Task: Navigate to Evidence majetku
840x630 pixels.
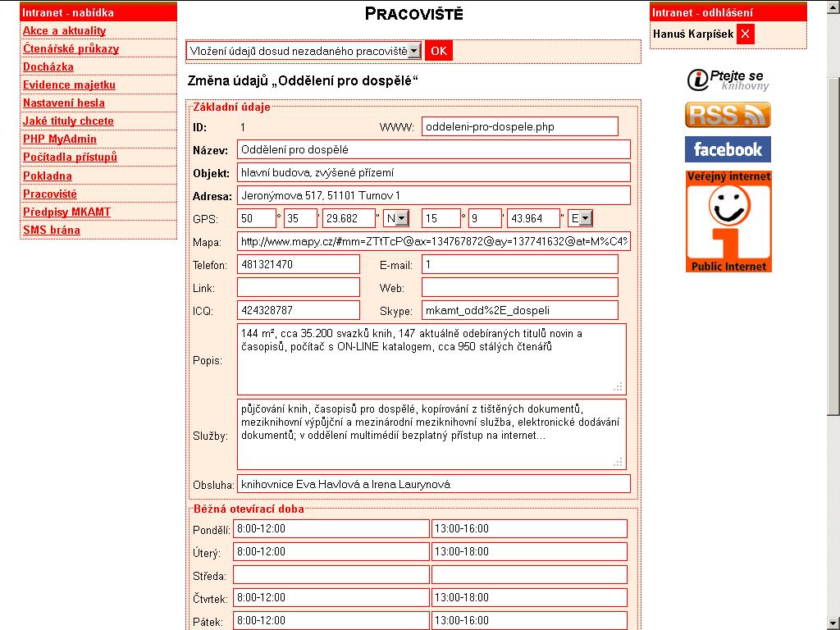Action: coord(69,84)
